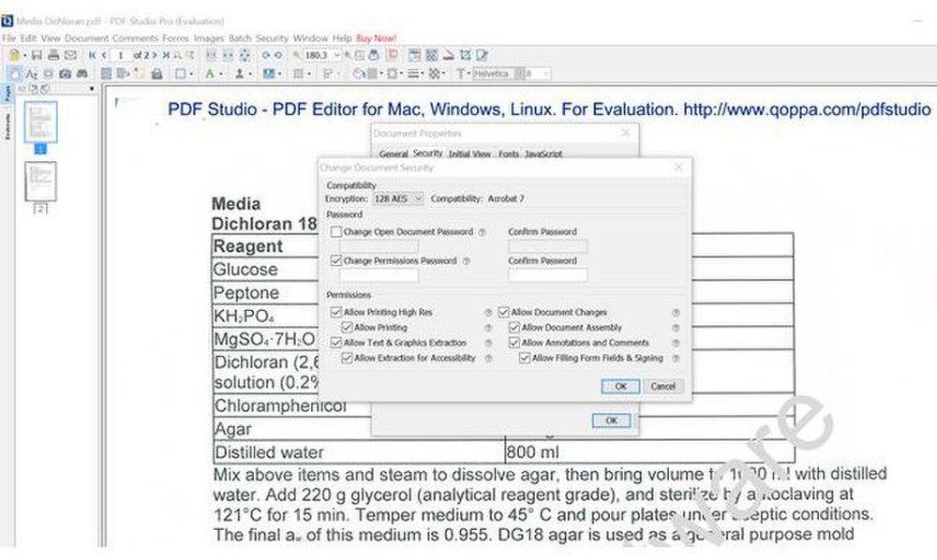Select the page 2 thumbnail
The image size is (937, 560).
coord(40,182)
